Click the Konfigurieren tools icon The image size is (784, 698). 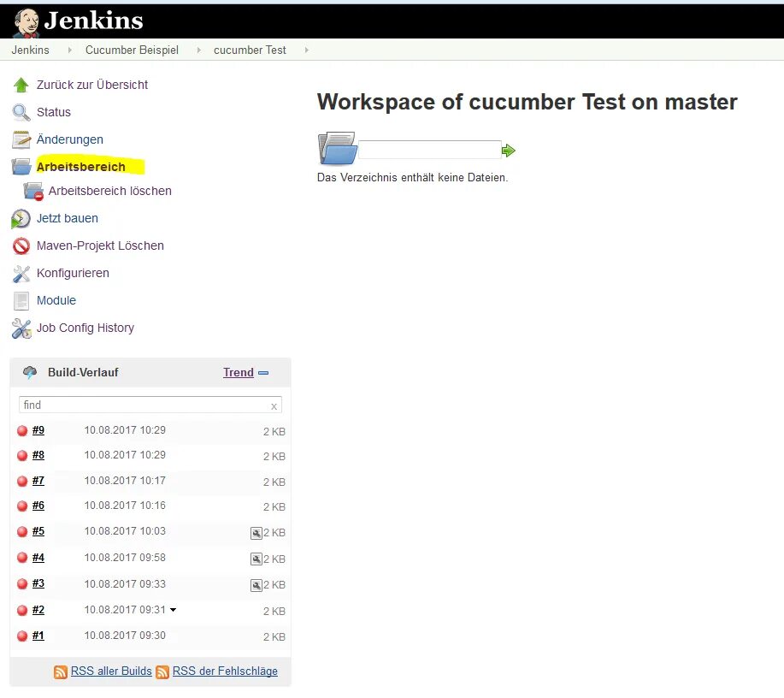point(21,273)
